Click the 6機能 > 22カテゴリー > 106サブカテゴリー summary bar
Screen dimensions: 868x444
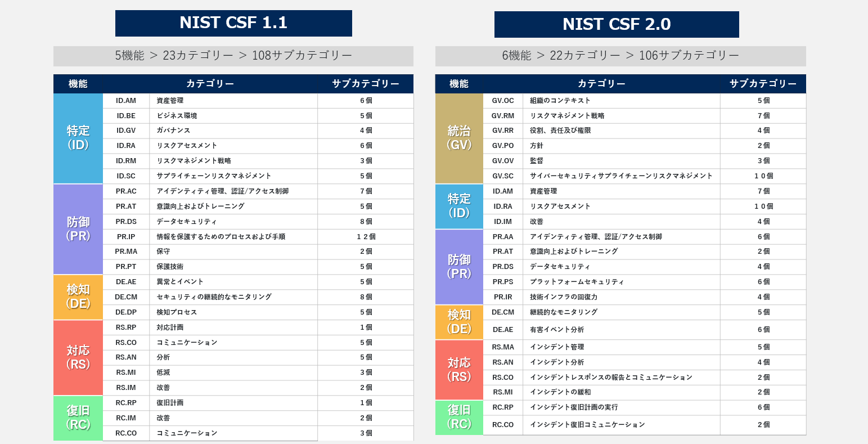click(620, 56)
